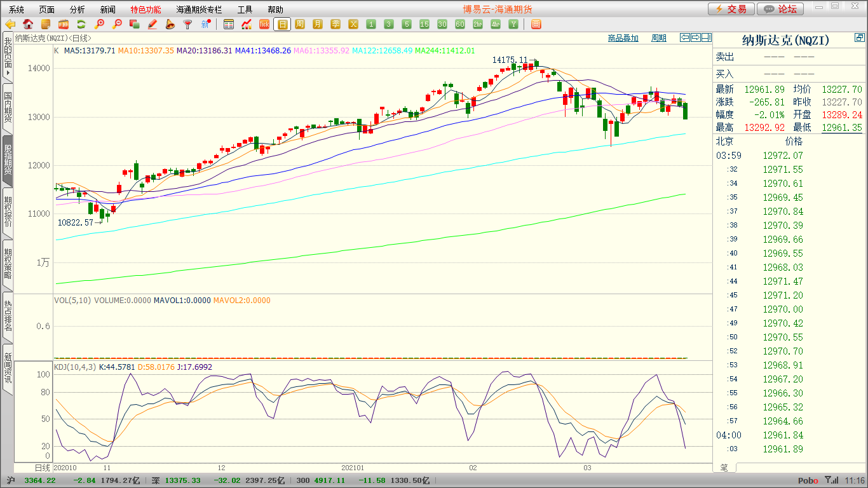This screenshot has height=488, width=868.
Task: Open the 工具 menu
Action: [245, 10]
